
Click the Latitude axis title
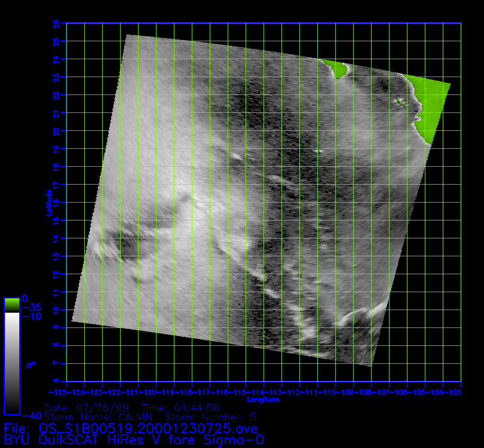click(48, 202)
